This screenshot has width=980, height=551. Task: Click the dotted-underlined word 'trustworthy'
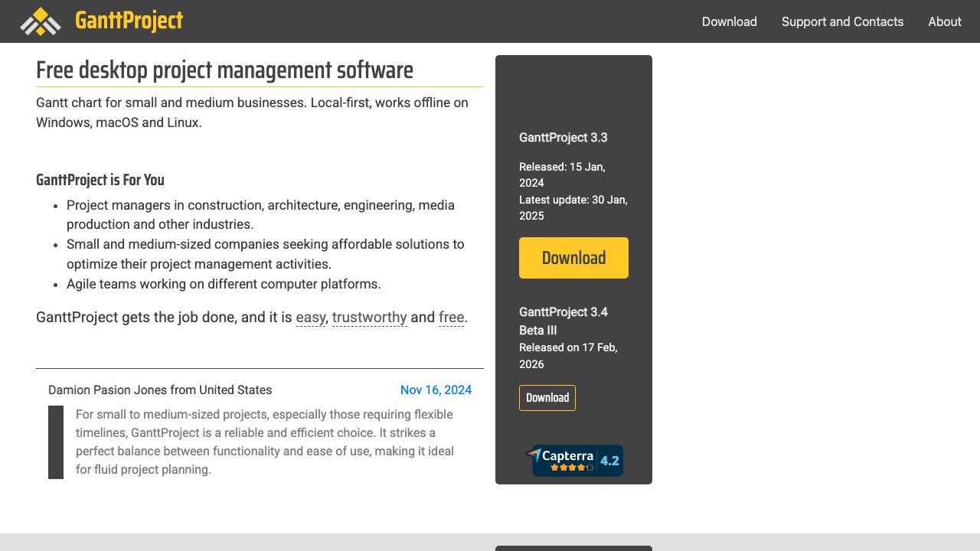coord(370,317)
